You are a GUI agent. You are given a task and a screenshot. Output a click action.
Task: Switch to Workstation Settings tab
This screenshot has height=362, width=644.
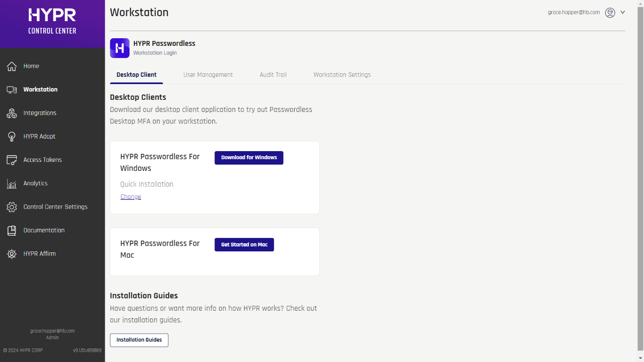[342, 75]
